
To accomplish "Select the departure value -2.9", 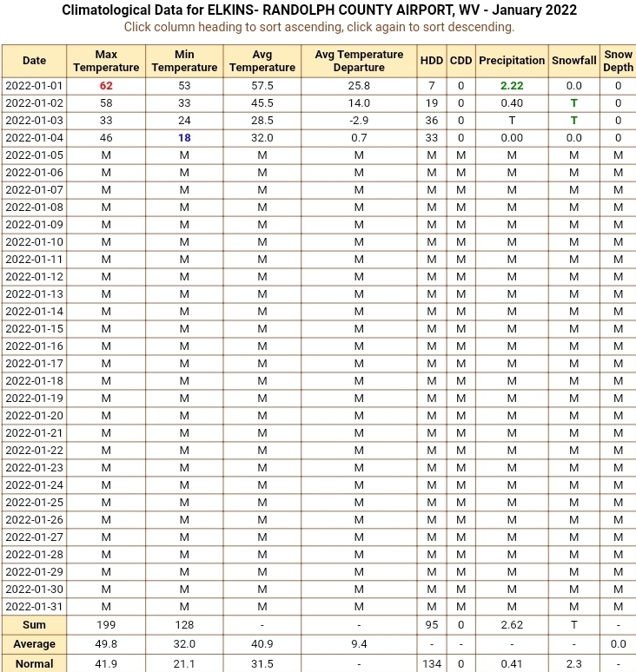I will [359, 121].
